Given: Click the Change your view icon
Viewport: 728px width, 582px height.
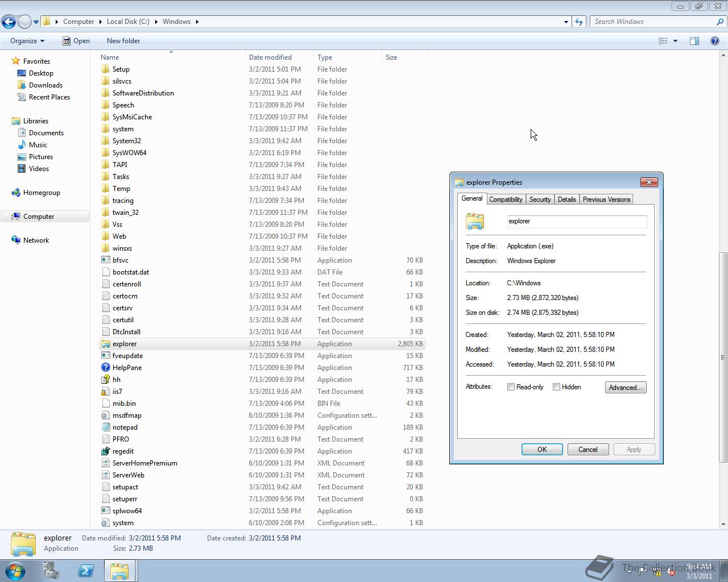Looking at the screenshot, I should (663, 41).
